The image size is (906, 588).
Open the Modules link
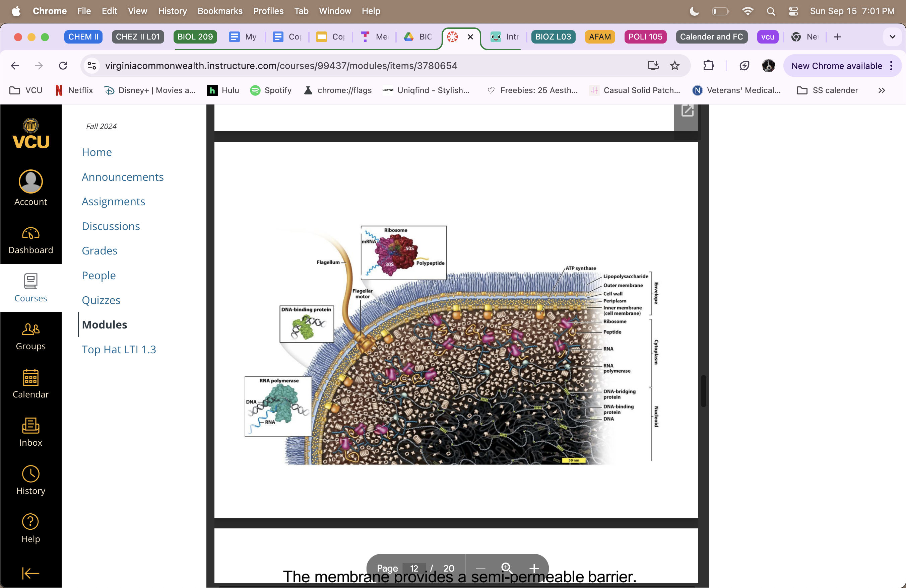pyautogui.click(x=104, y=325)
